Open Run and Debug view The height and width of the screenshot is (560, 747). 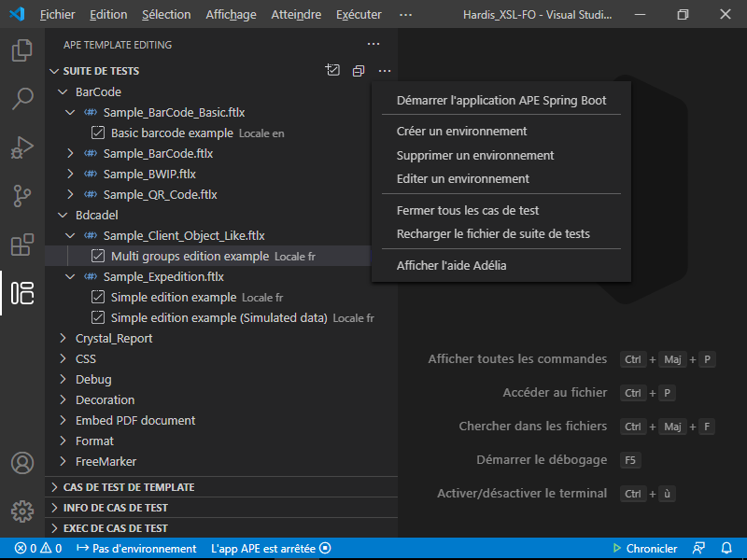point(21,147)
